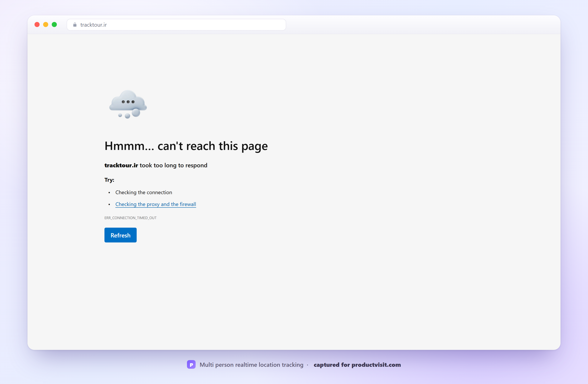Click the red close window dot
Viewport: 588px width, 384px height.
click(37, 24)
